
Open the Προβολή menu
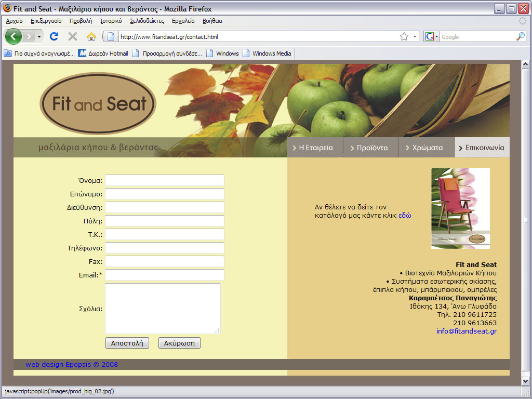pos(81,21)
